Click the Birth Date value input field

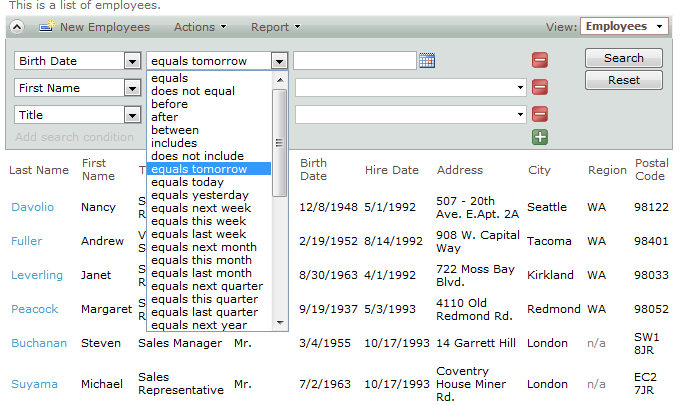[354, 61]
